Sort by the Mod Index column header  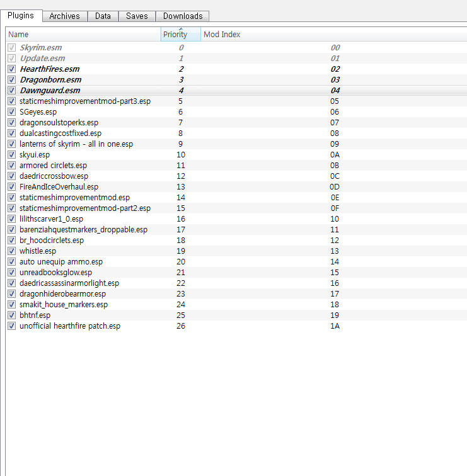333,34
